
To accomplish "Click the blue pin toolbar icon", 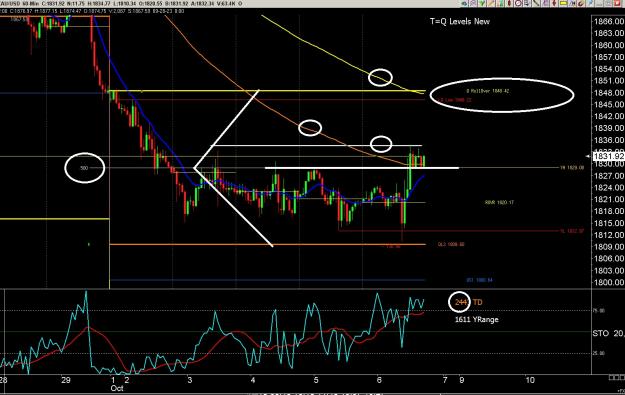I will [x=590, y=4].
